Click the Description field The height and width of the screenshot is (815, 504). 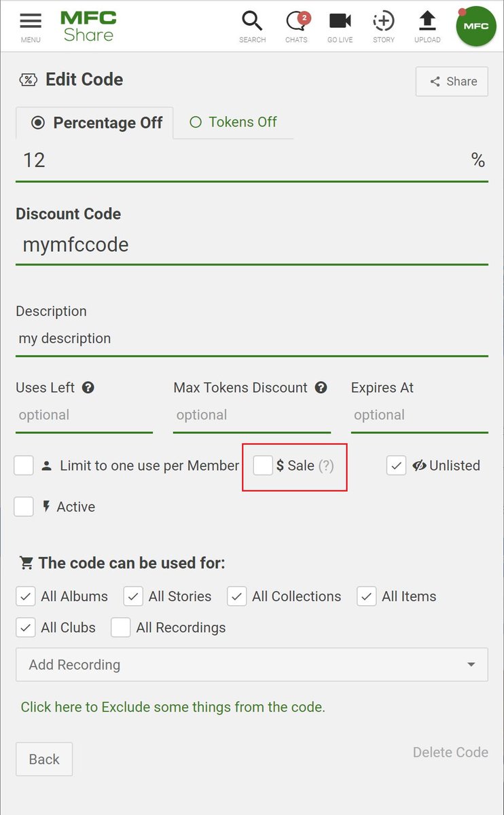[252, 339]
